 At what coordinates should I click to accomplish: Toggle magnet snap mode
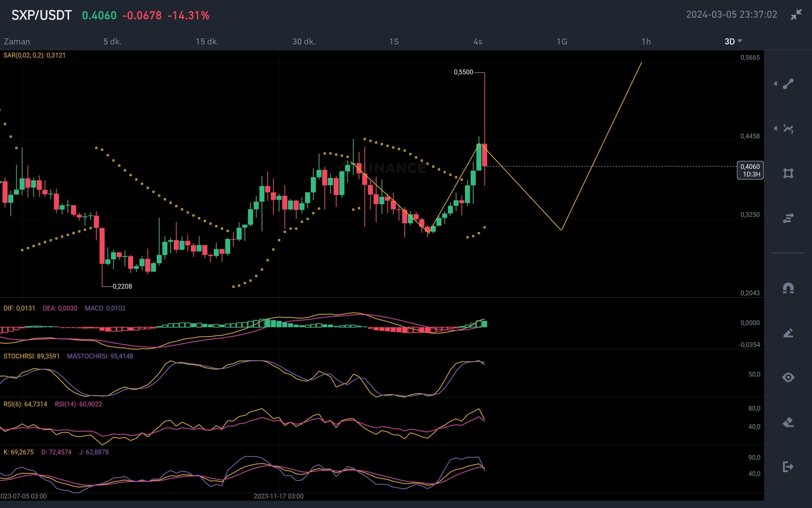(788, 288)
